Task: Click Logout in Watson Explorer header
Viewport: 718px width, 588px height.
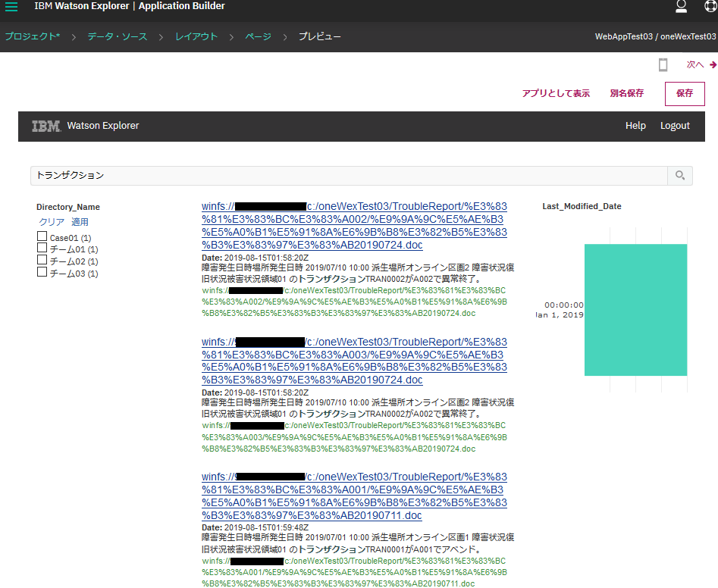Action: click(x=675, y=126)
